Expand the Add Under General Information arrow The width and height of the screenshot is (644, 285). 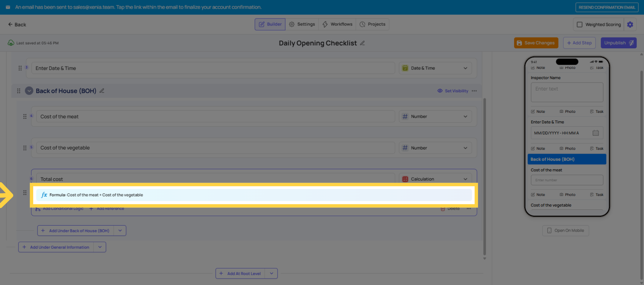click(x=100, y=247)
